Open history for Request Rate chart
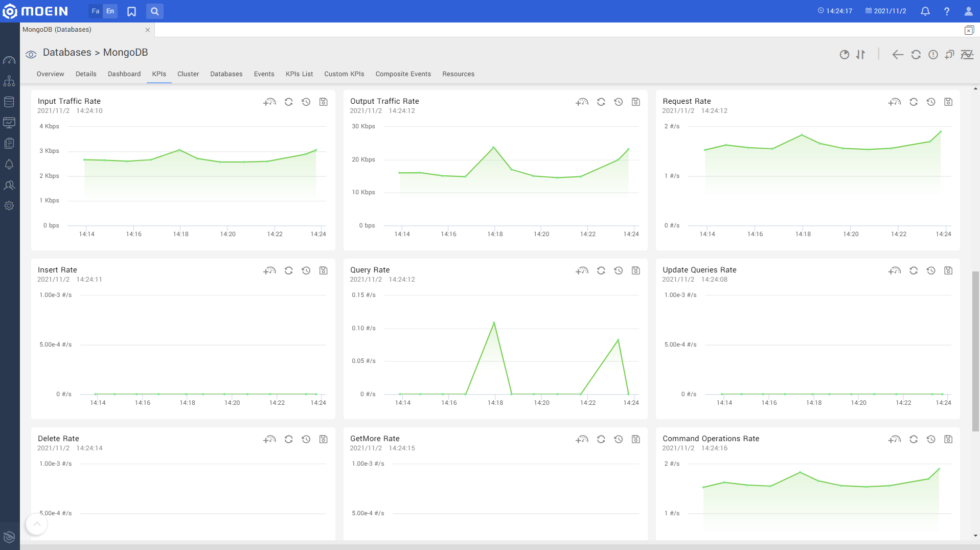This screenshot has height=550, width=980. click(x=931, y=102)
